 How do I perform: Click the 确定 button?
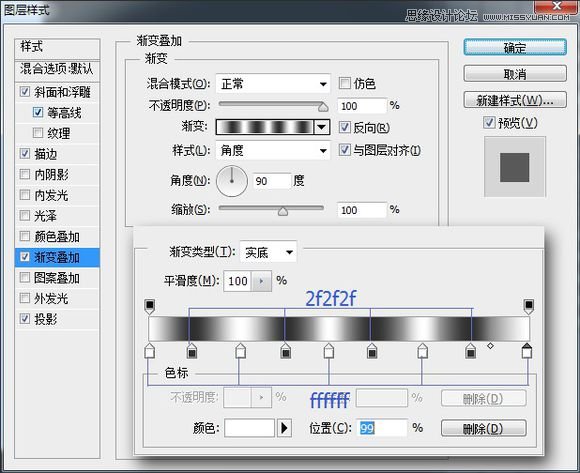[x=515, y=48]
